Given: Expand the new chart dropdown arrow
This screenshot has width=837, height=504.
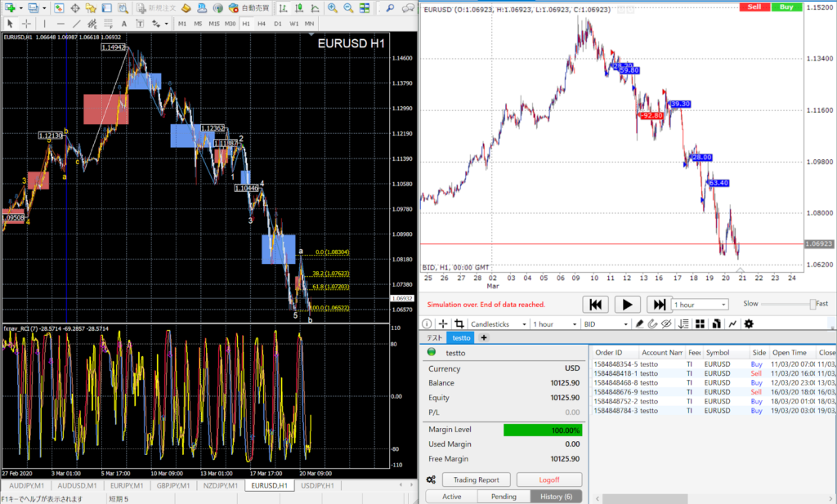Looking at the screenshot, I should (20, 8).
